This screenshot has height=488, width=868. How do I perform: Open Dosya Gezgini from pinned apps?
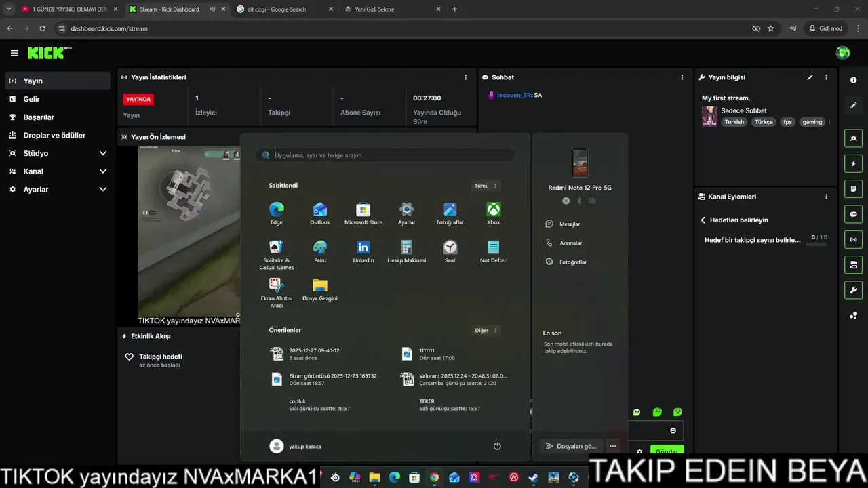(x=320, y=289)
